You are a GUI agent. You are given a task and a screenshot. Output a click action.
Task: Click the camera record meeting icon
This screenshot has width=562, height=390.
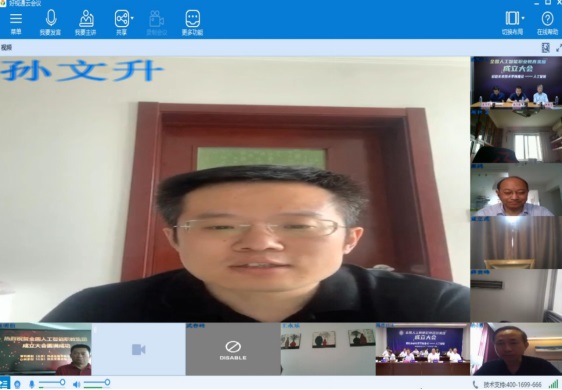pyautogui.click(x=156, y=19)
